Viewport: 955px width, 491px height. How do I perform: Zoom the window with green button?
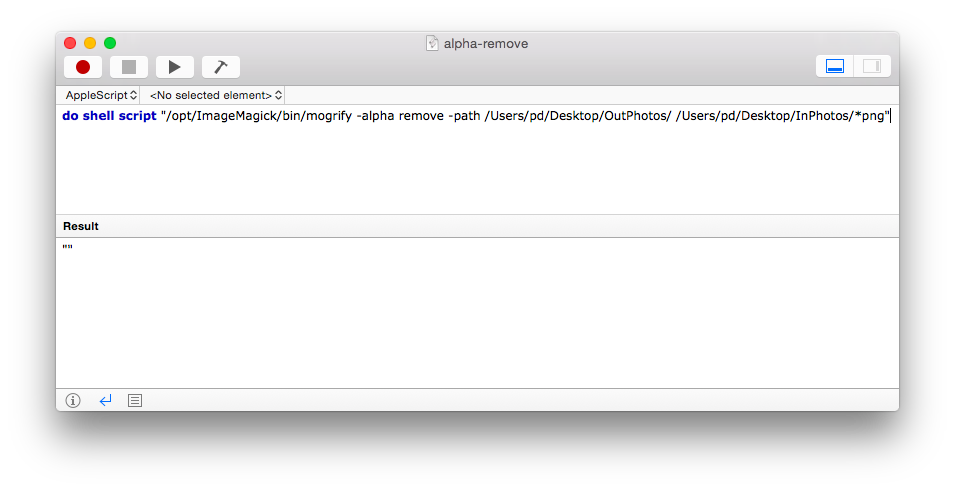pos(110,43)
